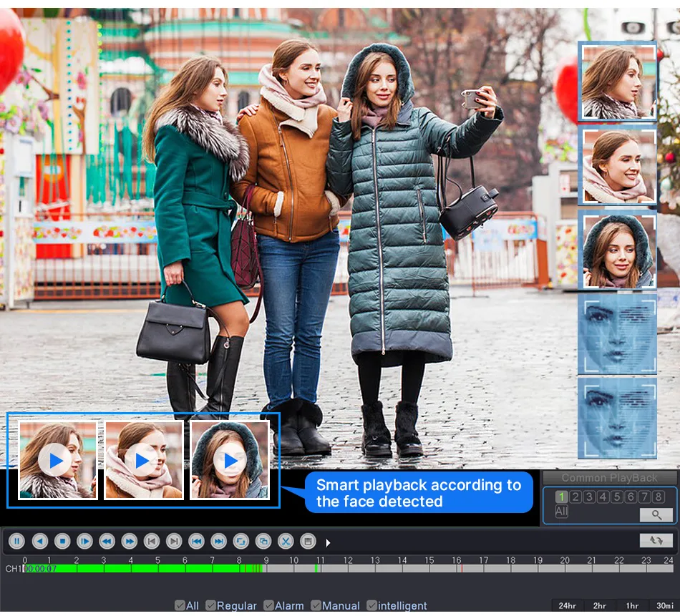Select channel 2
Viewport: 680px width, 616px height.
point(575,497)
